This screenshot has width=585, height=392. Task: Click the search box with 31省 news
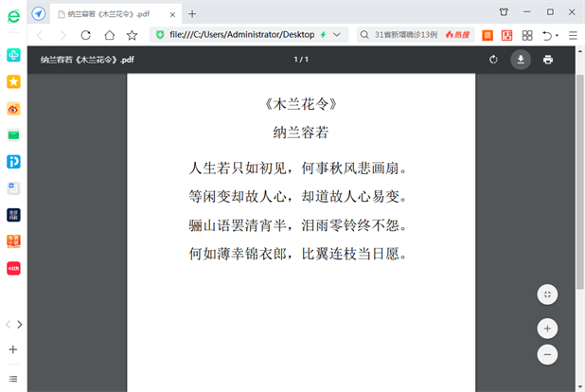402,35
